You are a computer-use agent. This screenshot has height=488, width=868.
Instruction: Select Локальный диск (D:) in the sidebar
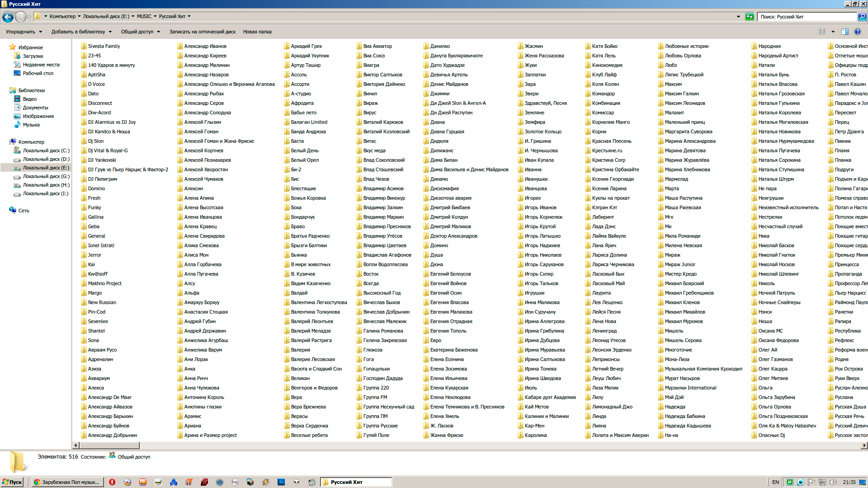tap(46, 159)
